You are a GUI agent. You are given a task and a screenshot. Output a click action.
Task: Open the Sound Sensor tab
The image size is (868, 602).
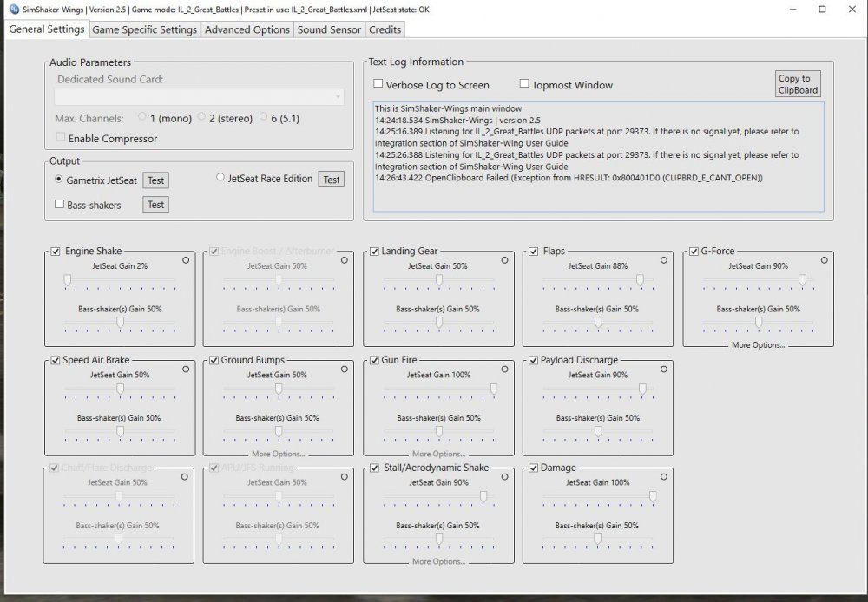(x=329, y=29)
